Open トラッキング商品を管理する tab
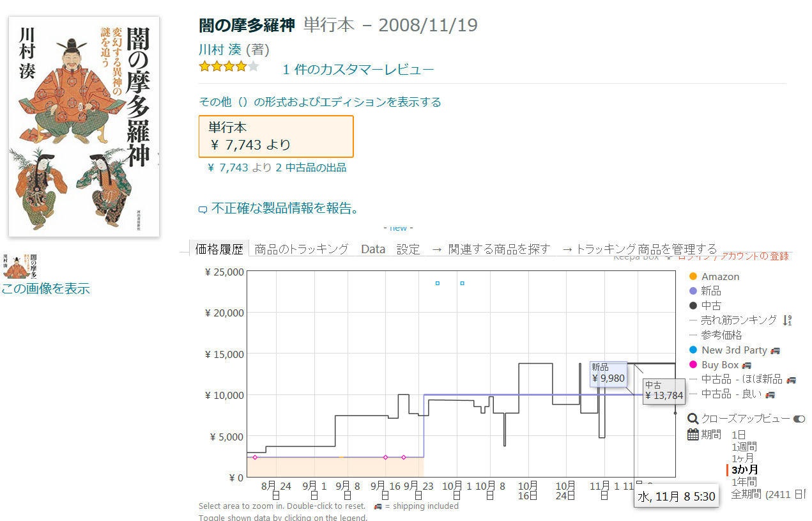The width and height of the screenshot is (812, 521). (x=640, y=249)
